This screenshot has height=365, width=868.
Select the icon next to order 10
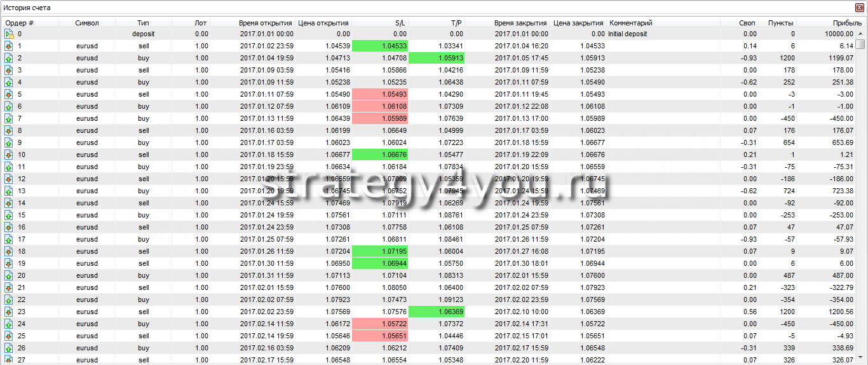[9, 155]
